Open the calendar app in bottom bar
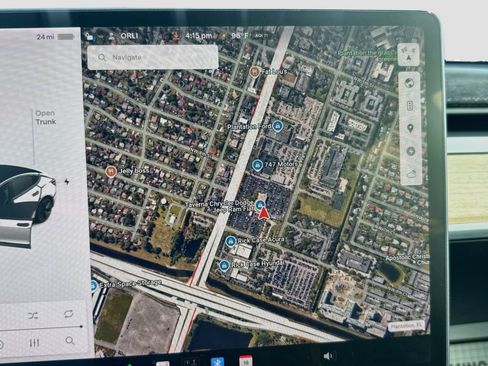Viewport: 488px width, 366px height. (x=246, y=361)
